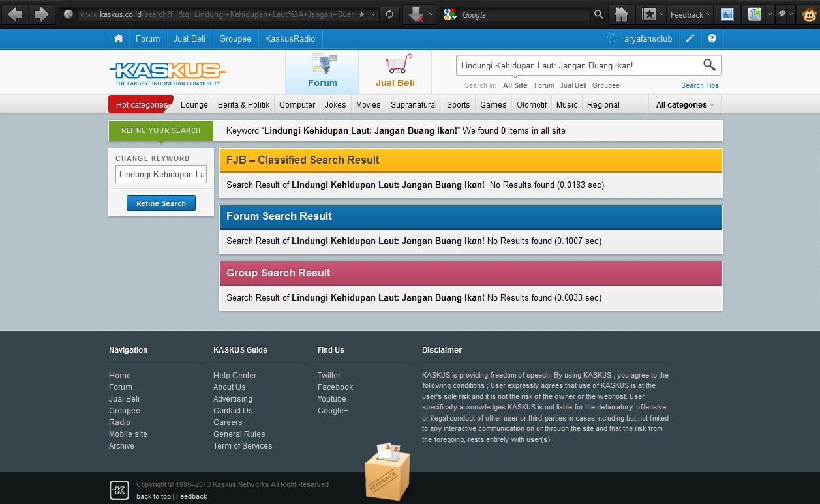820x504 pixels.
Task: Click the picture frame toolbar icon
Action: pyautogui.click(x=727, y=14)
